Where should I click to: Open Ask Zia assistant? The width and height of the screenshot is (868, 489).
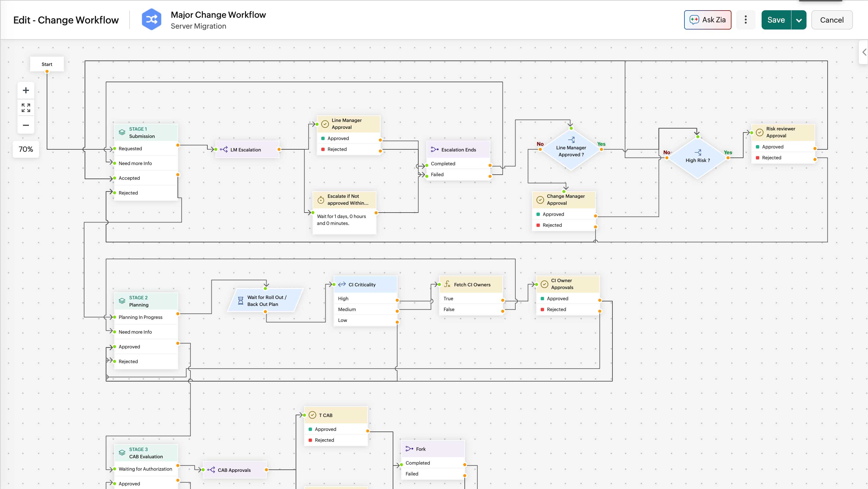[x=707, y=20]
